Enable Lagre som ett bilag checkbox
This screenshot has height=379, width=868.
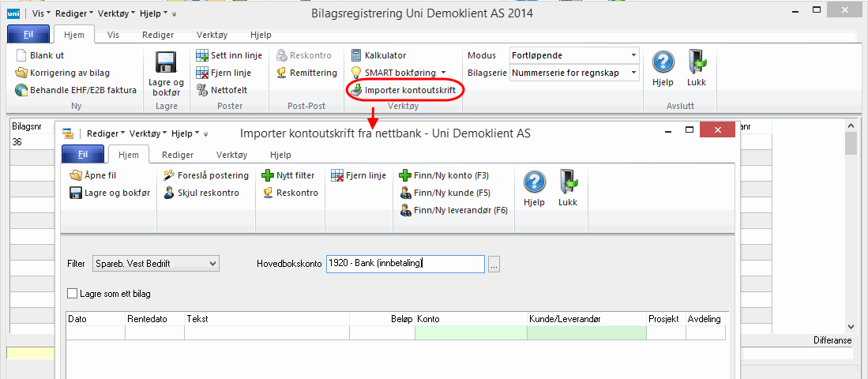(73, 294)
